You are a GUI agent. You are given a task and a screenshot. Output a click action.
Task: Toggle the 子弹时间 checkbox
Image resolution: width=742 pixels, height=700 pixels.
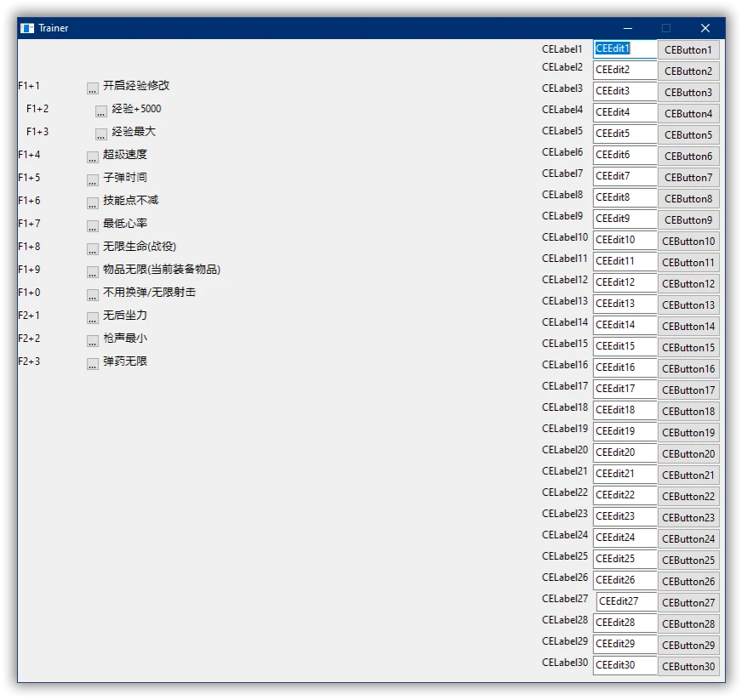click(x=92, y=180)
